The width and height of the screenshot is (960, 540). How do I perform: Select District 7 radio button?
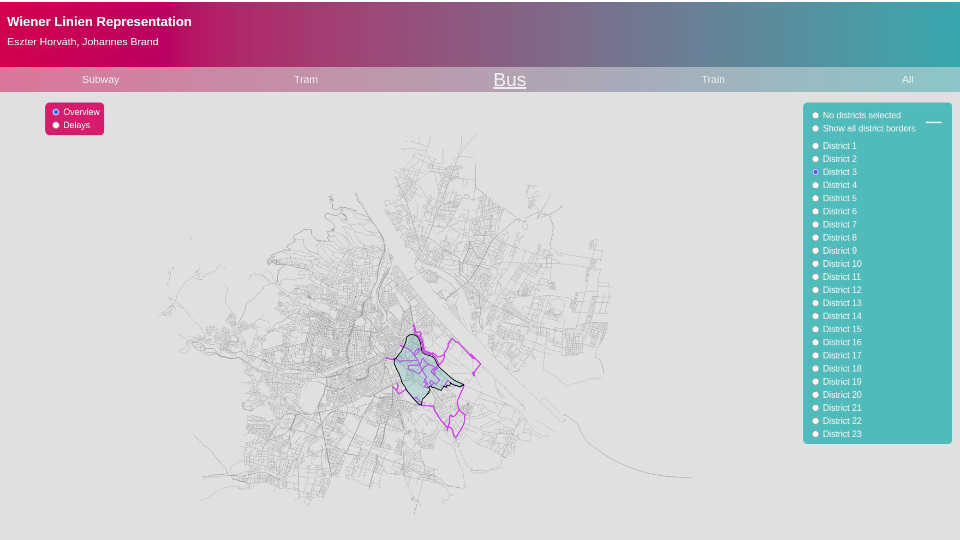pyautogui.click(x=816, y=224)
